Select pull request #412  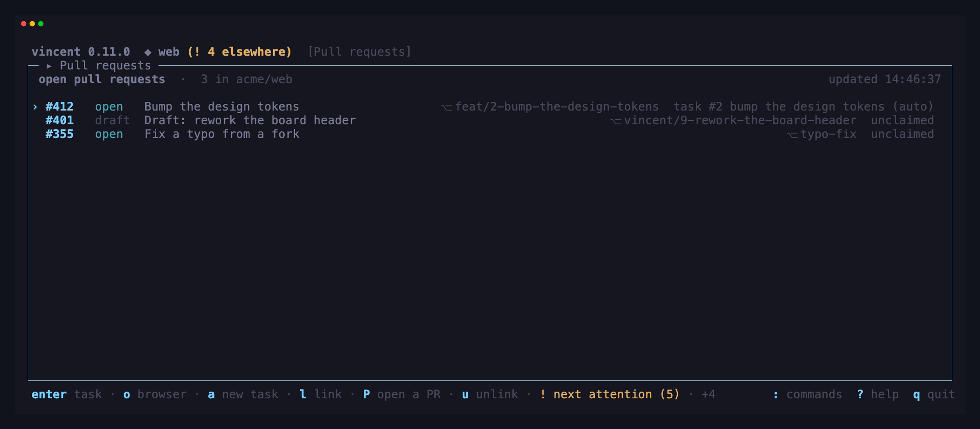click(490, 107)
